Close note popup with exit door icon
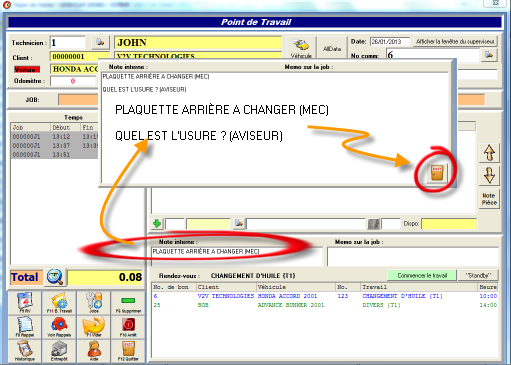 click(x=437, y=173)
